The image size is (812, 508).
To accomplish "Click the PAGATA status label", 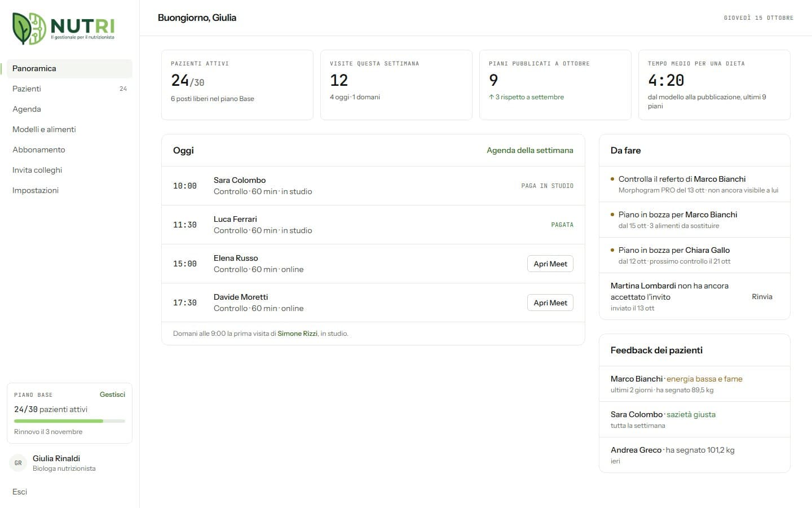I will point(562,225).
